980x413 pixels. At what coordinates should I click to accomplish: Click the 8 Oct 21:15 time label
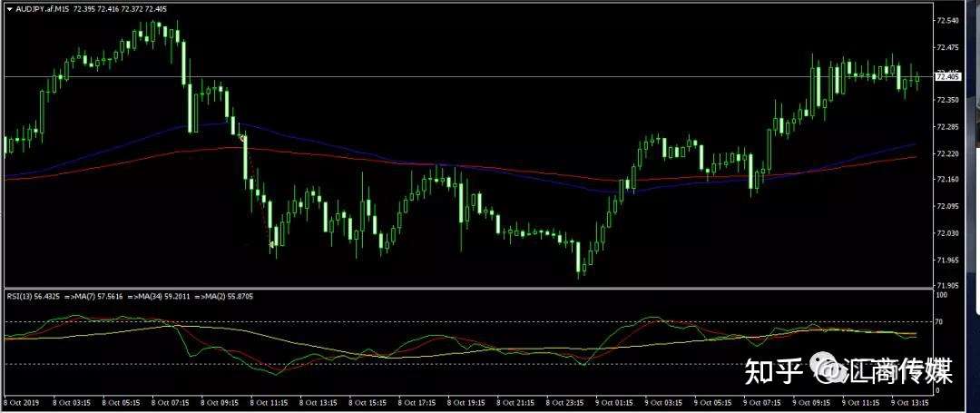coord(515,403)
